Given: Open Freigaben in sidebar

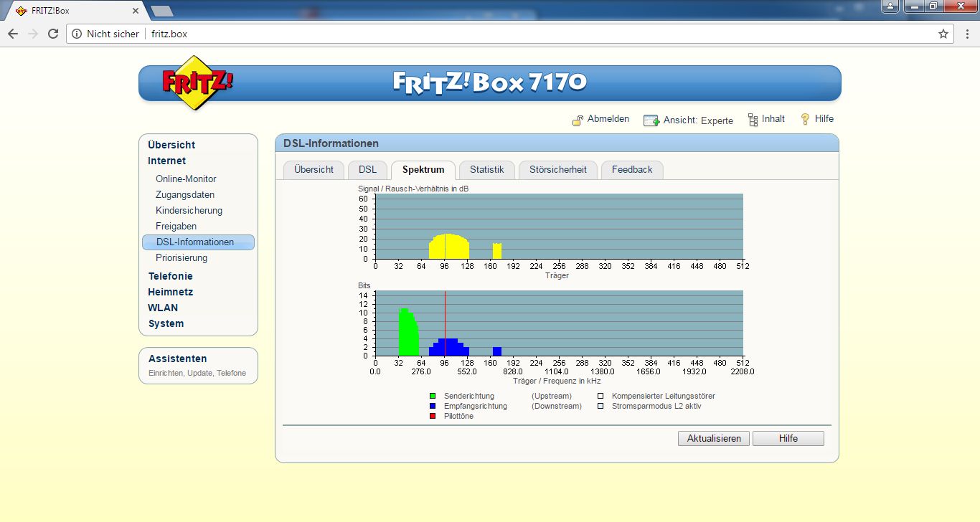Looking at the screenshot, I should click(x=176, y=227).
